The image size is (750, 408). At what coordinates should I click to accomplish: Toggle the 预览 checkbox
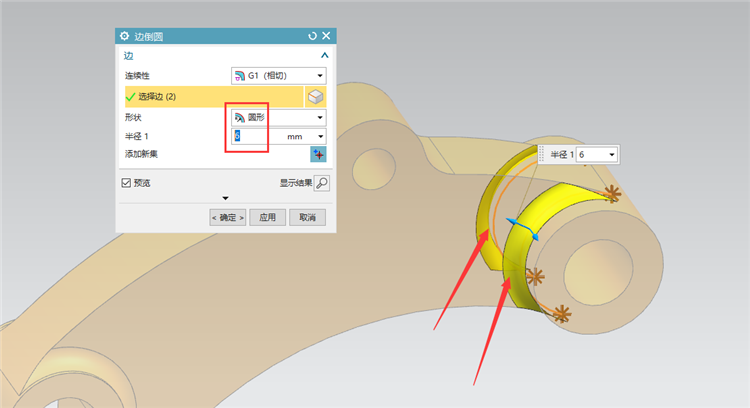coord(126,183)
